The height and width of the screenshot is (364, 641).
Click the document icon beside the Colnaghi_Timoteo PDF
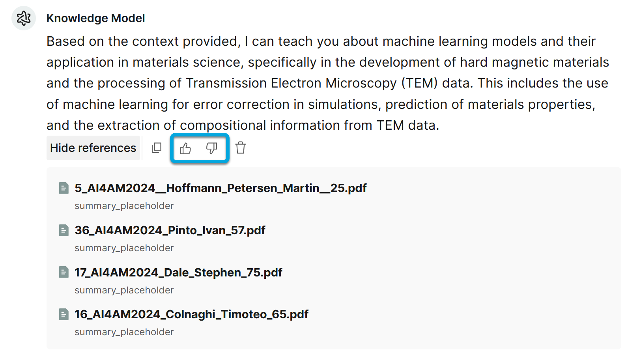click(x=64, y=314)
